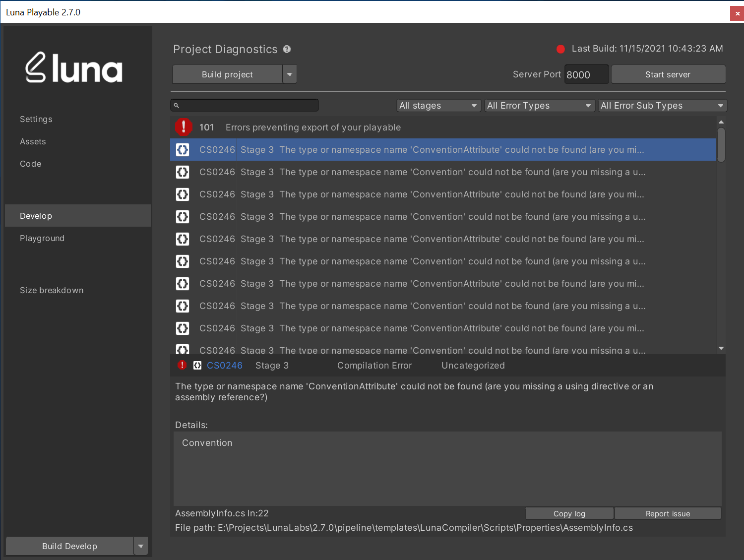Click the File path line text
The height and width of the screenshot is (560, 744).
pos(404,528)
